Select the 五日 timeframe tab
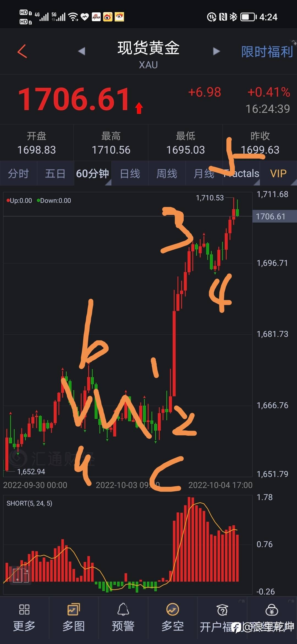297x644 pixels. pos(55,174)
